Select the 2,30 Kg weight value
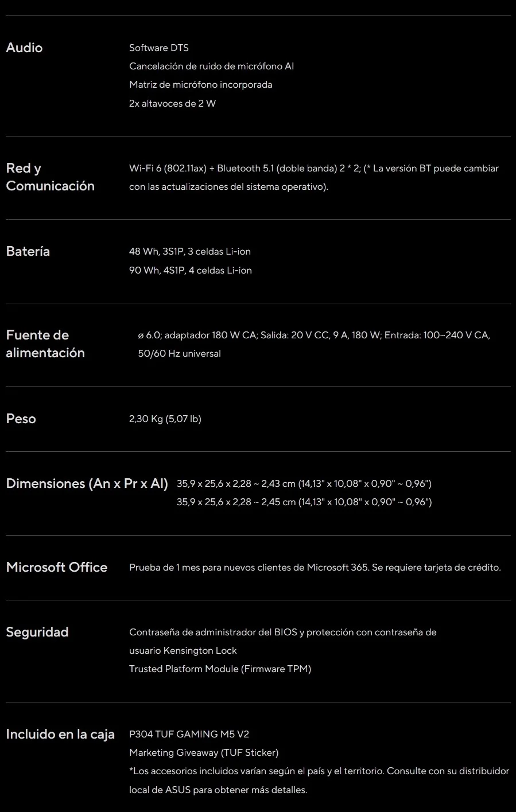 pos(165,419)
